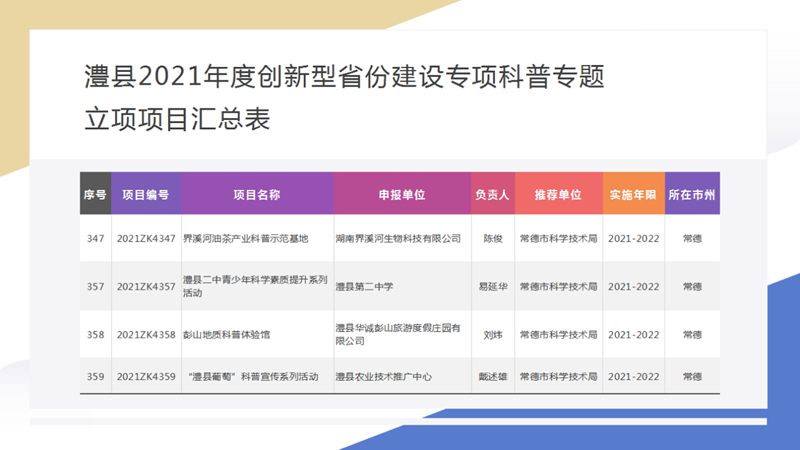Screen dimensions: 800x450
Task: Select the person name 刘炜
Action: (x=492, y=335)
